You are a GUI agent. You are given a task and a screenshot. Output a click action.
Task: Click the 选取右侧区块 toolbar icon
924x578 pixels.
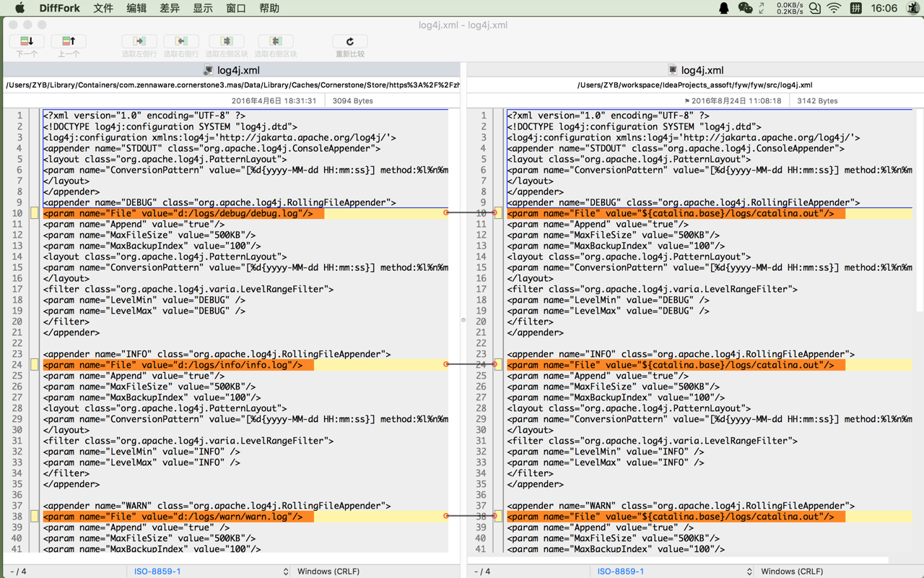point(276,41)
